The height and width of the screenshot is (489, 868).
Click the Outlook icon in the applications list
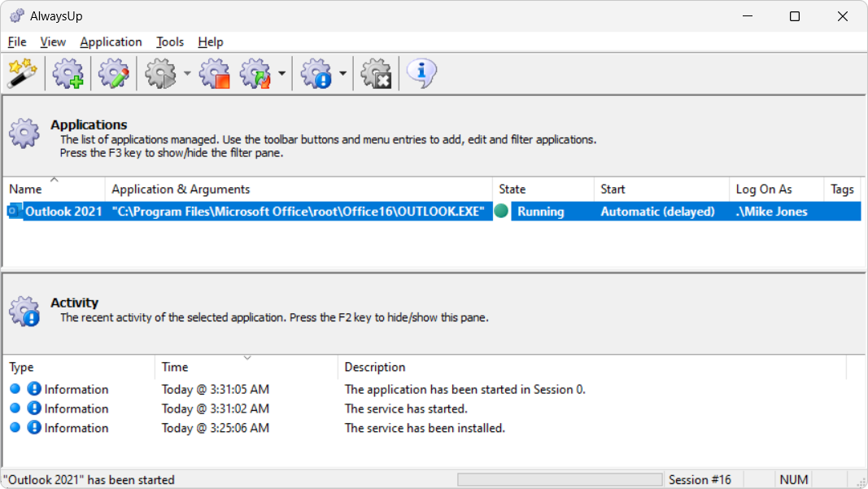(x=14, y=212)
